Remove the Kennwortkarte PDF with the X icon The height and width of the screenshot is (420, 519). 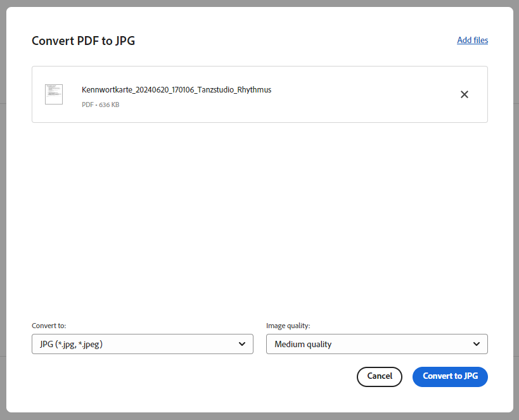click(465, 94)
